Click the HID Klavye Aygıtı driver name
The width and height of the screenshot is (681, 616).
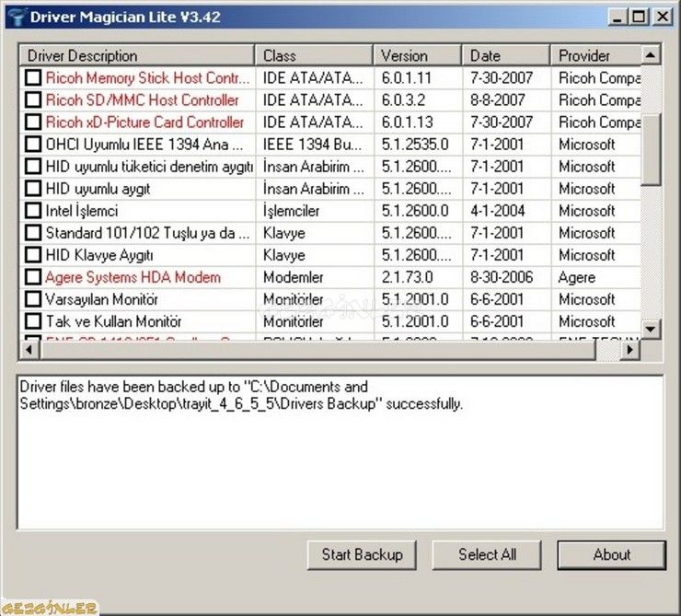point(99,255)
